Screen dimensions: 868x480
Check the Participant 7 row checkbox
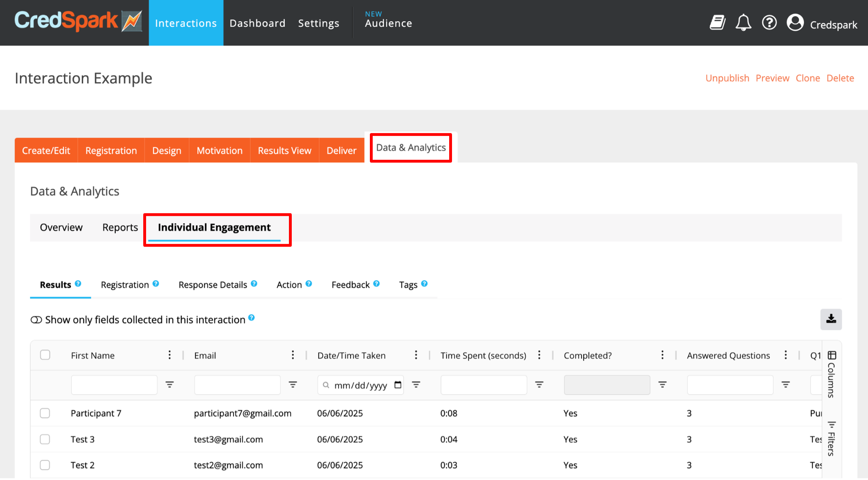coord(45,413)
